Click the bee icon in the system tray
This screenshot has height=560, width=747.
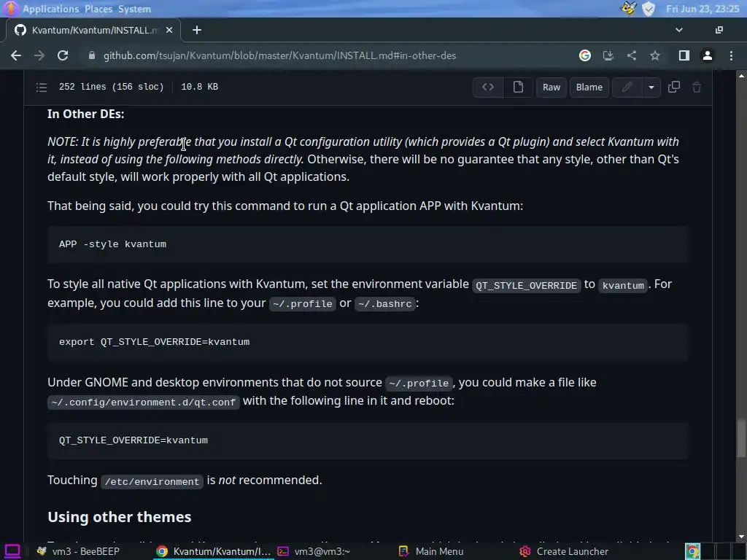[629, 9]
